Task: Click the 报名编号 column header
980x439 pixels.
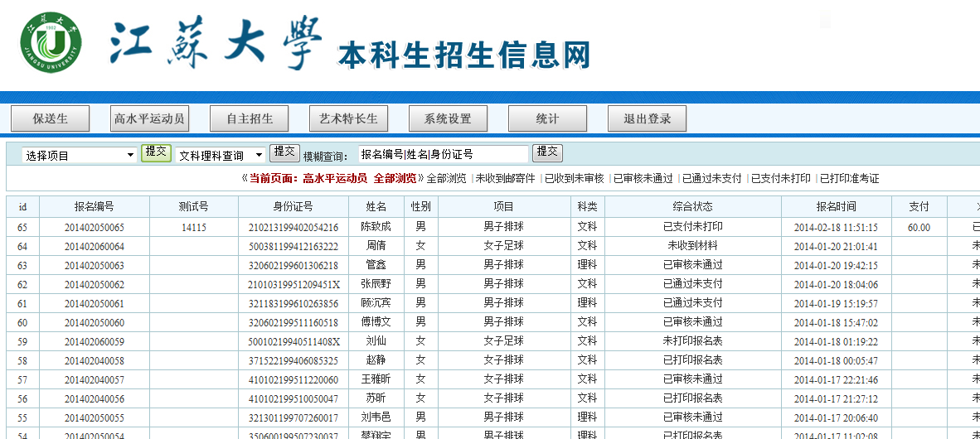Action: pyautogui.click(x=95, y=207)
